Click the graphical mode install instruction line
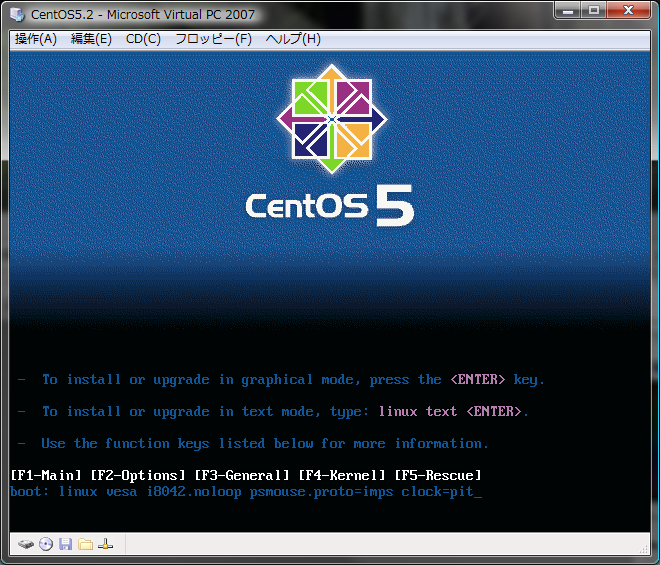The width and height of the screenshot is (660, 565). (x=281, y=380)
